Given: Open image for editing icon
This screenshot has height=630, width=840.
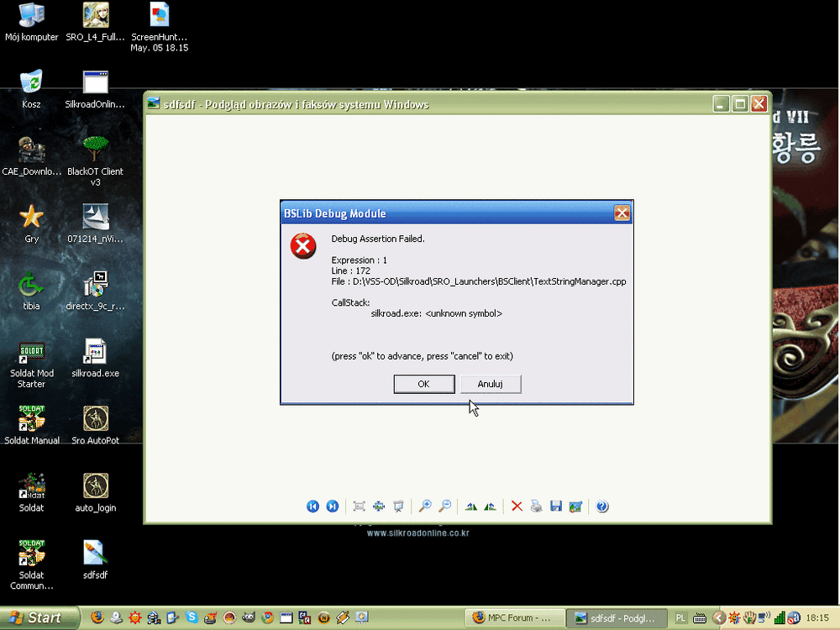Looking at the screenshot, I should click(576, 507).
